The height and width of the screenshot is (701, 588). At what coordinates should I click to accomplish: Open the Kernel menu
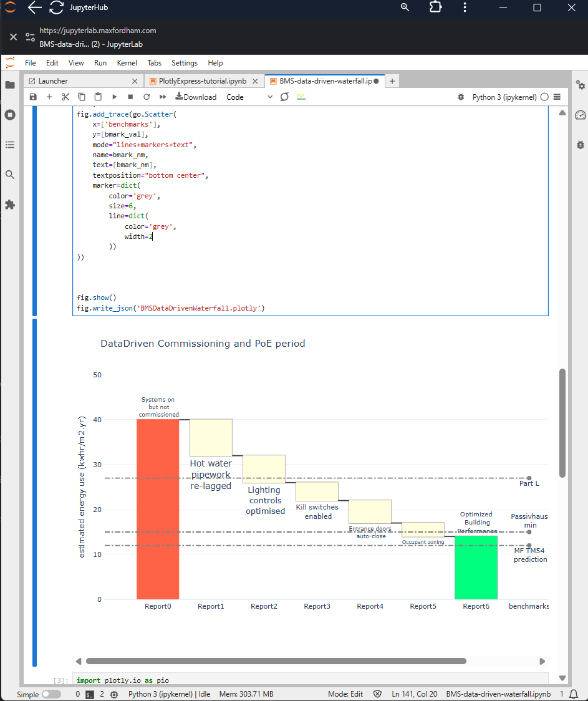127,63
